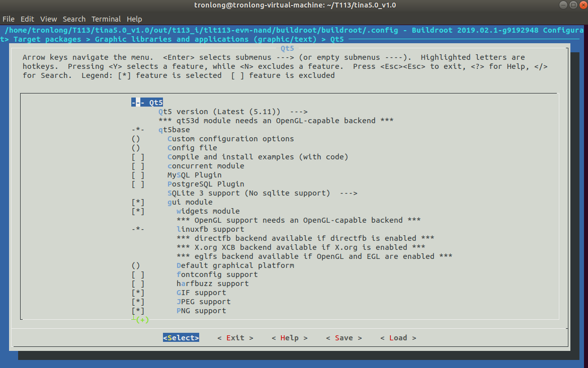Open the Terminal menu
The image size is (588, 368).
click(106, 19)
